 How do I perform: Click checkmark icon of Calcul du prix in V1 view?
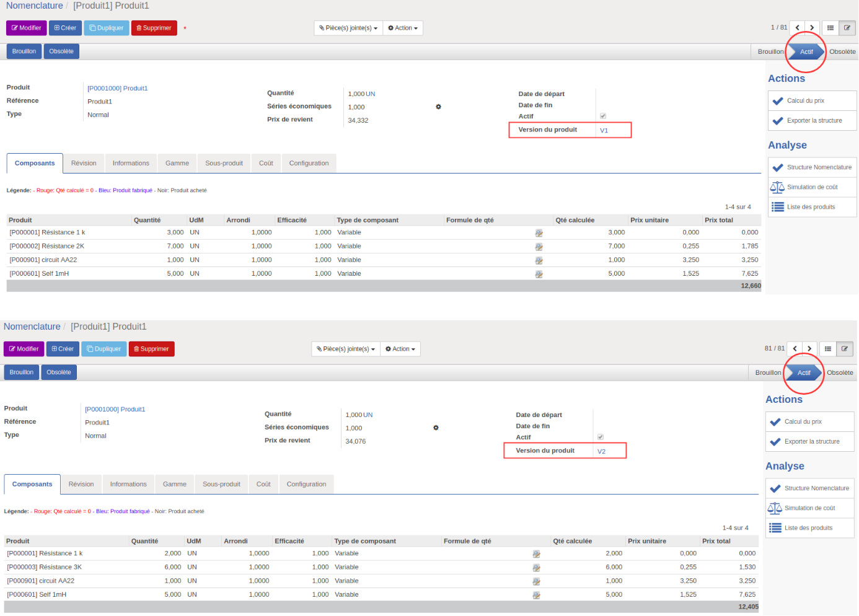click(x=778, y=101)
